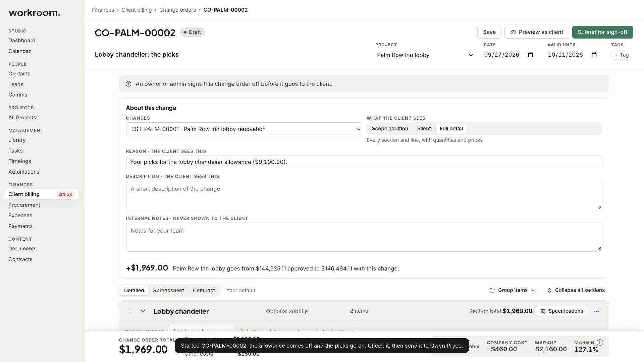Open Client billing in the sidebar
644x362 pixels.
pyautogui.click(x=42, y=194)
